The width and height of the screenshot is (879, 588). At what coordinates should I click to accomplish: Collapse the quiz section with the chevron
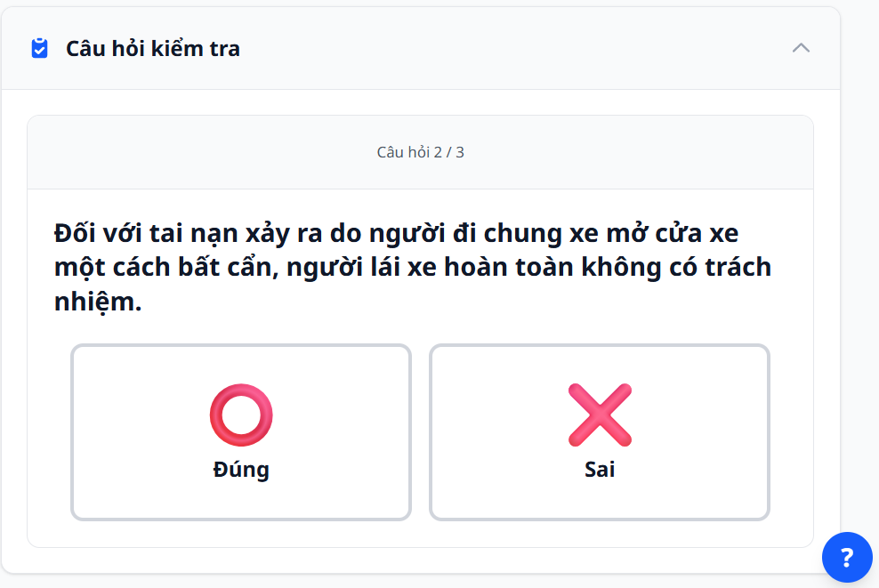801,48
